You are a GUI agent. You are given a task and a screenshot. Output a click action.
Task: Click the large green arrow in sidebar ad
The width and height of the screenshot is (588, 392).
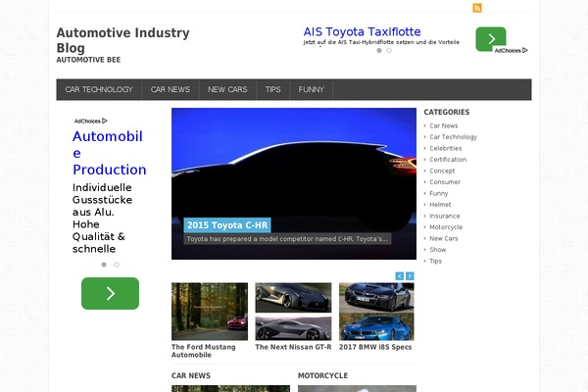110,293
